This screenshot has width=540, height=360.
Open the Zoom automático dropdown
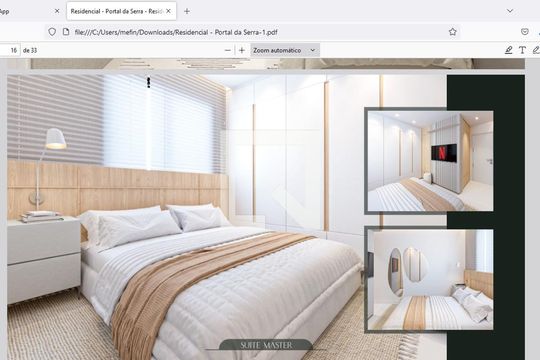(285, 50)
